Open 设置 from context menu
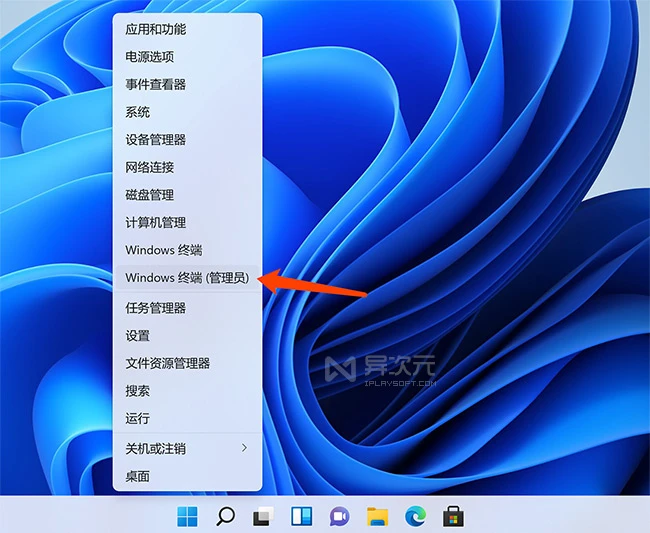 coord(187,336)
